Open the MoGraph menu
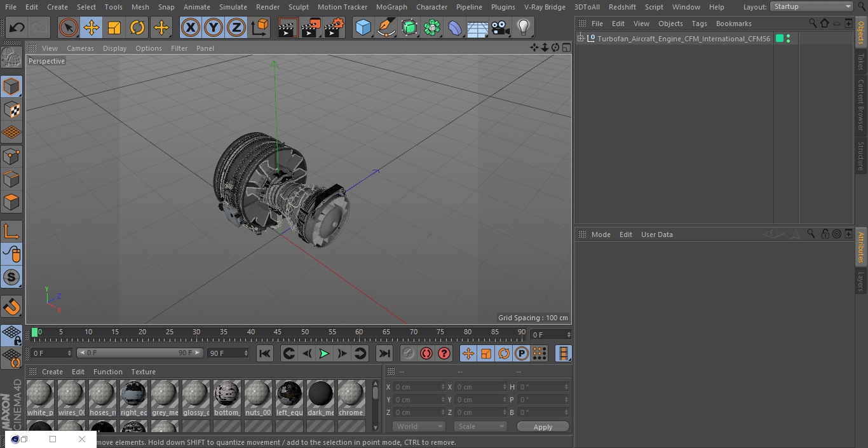Image resolution: width=868 pixels, height=448 pixels. click(391, 7)
